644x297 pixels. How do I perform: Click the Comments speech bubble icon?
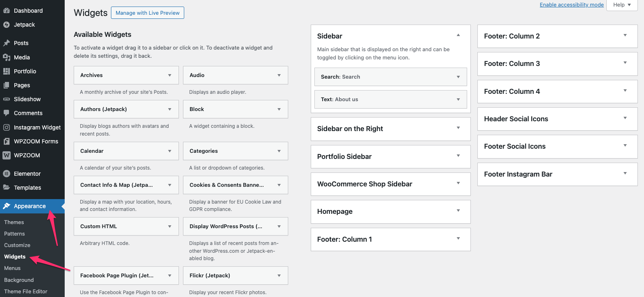coord(7,113)
